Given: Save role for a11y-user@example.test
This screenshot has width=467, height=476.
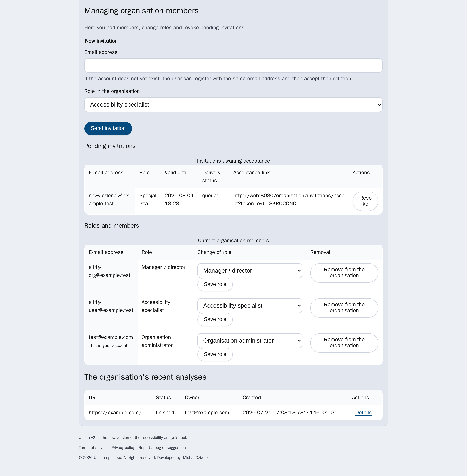Looking at the screenshot, I should (215, 319).
